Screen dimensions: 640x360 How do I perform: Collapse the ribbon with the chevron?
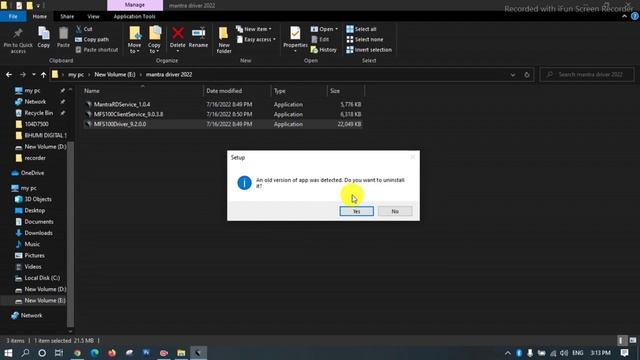tap(624, 16)
